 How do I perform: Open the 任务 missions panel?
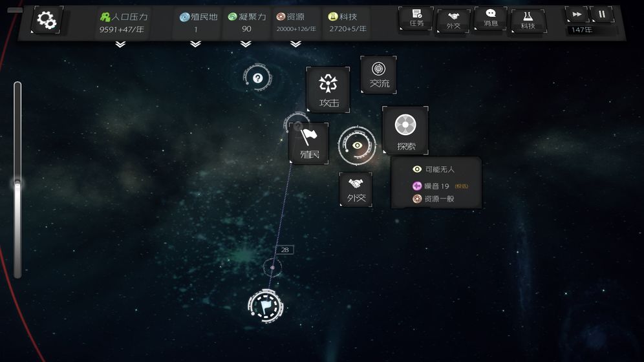pos(416,18)
